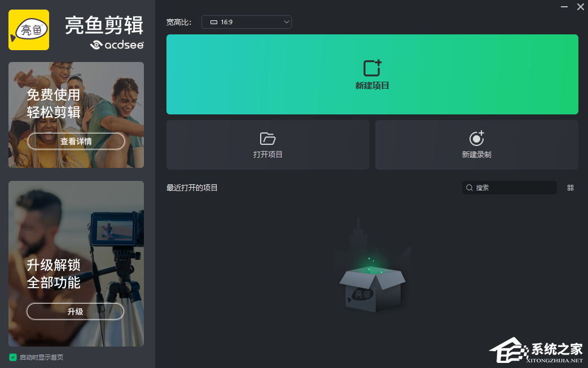Select the 打开项目 folder icon

(267, 138)
